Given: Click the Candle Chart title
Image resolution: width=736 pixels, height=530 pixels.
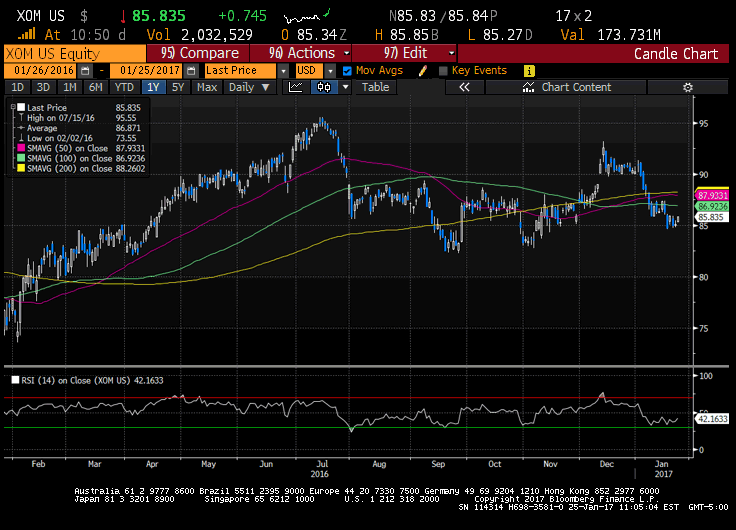Looking at the screenshot, I should 676,54.
